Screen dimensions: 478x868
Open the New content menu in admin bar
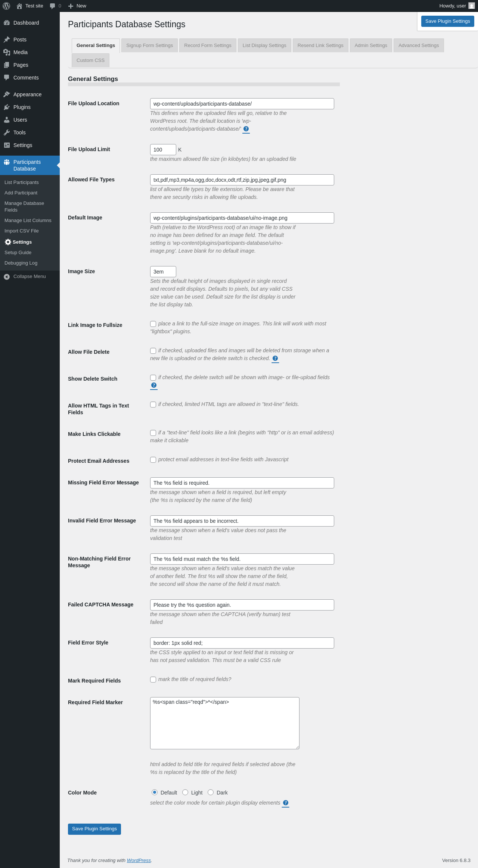coord(77,6)
